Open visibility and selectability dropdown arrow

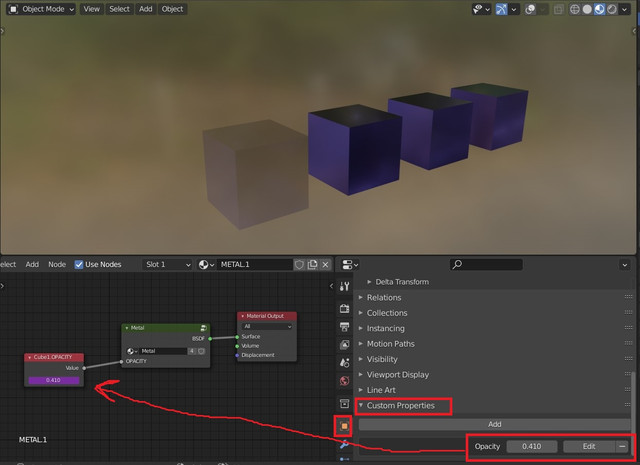487,9
